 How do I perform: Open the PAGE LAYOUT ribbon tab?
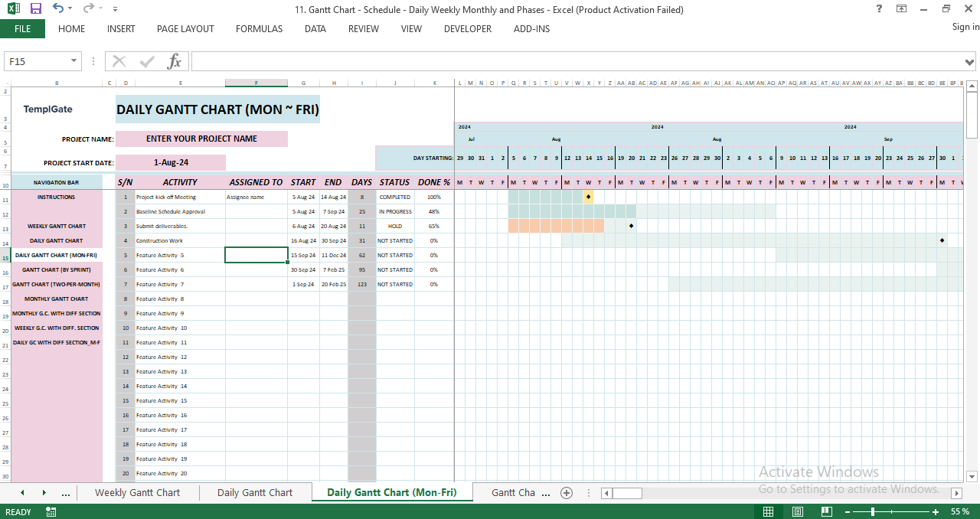(x=185, y=29)
